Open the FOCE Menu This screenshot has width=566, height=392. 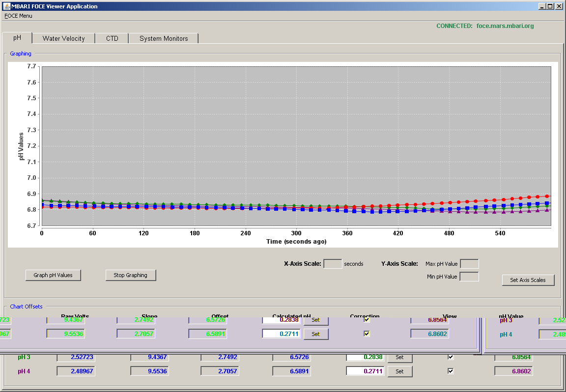pos(18,16)
